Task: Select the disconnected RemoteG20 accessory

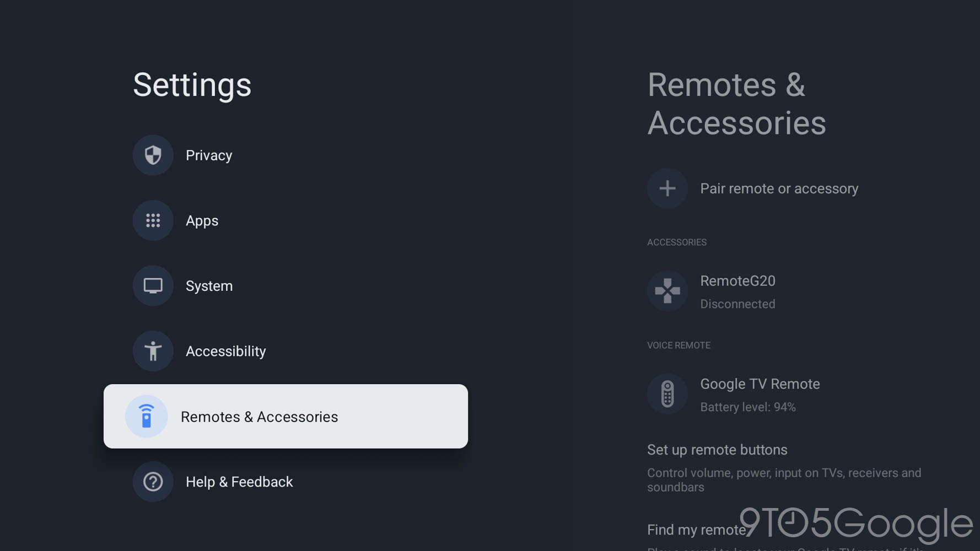Action: coord(737,291)
